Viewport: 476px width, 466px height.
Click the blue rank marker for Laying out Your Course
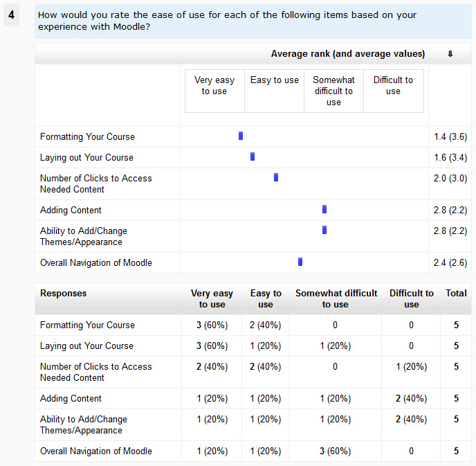253,157
